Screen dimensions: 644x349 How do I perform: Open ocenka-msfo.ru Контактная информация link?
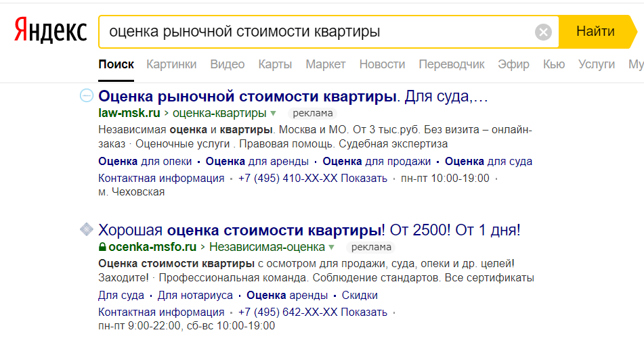pyautogui.click(x=161, y=312)
